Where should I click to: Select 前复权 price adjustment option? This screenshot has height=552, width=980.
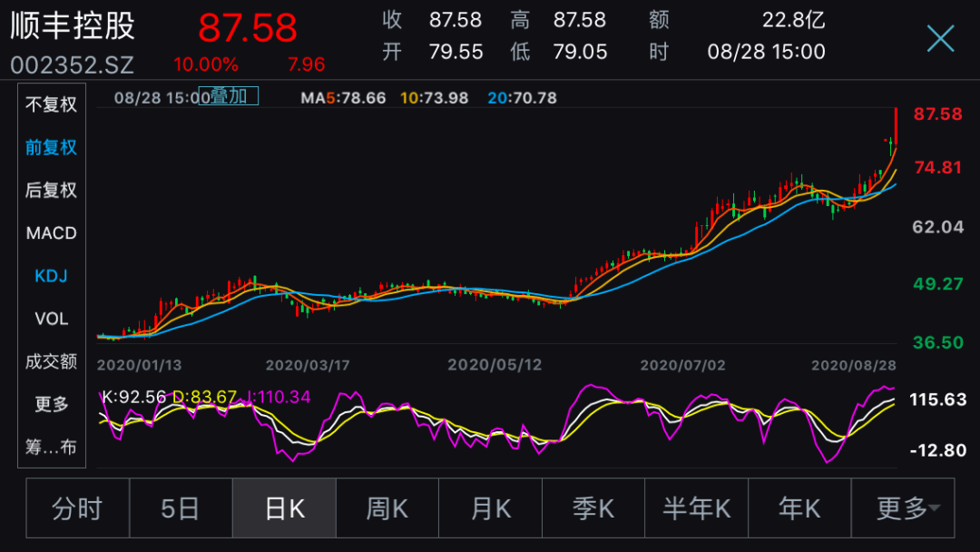52,147
